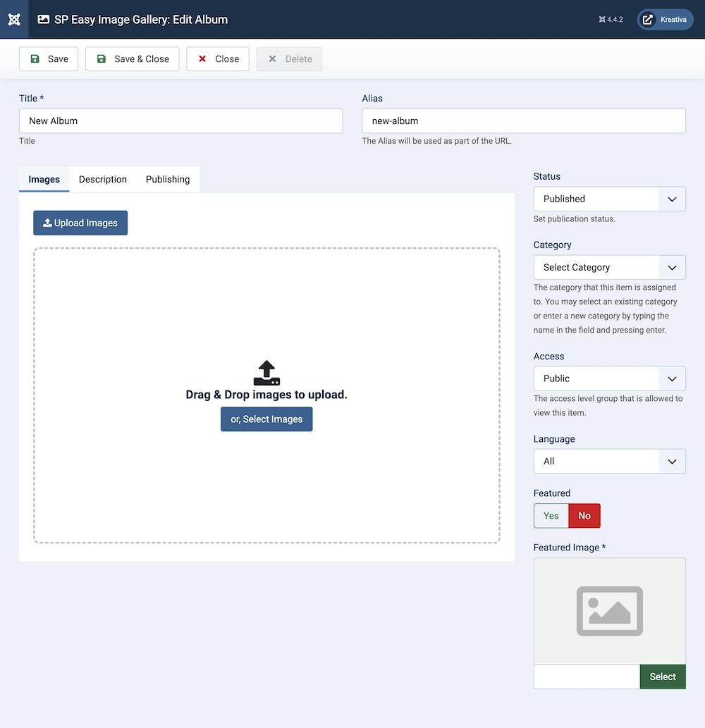Click the drag and drop upload icon
This screenshot has height=728, width=705.
266,373
